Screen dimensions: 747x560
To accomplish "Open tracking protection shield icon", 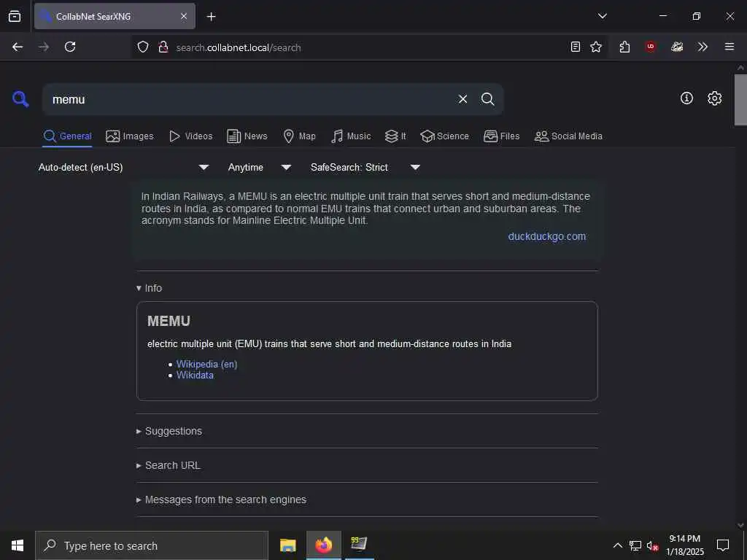I will [143, 47].
